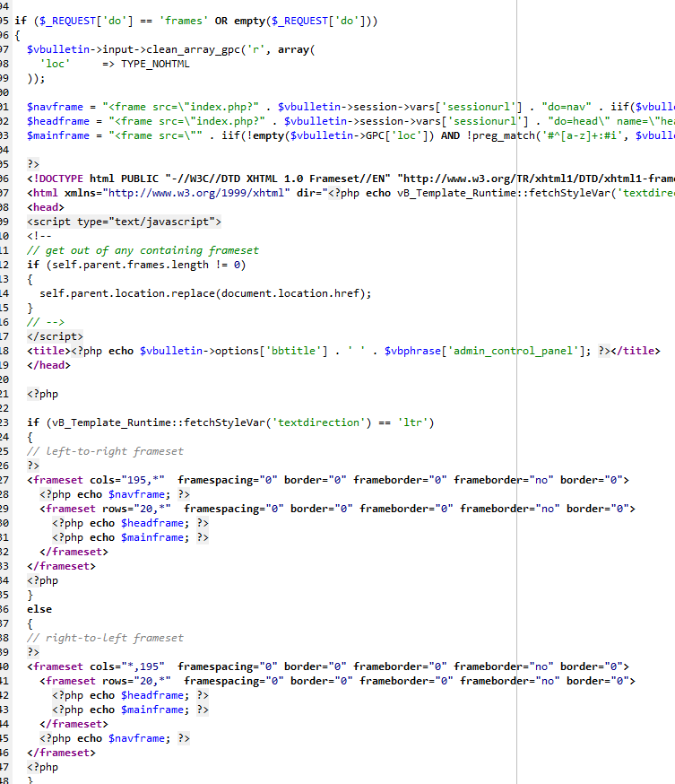675x784 pixels.
Task: Click $navframe on its assignment line
Action: [x=55, y=107]
